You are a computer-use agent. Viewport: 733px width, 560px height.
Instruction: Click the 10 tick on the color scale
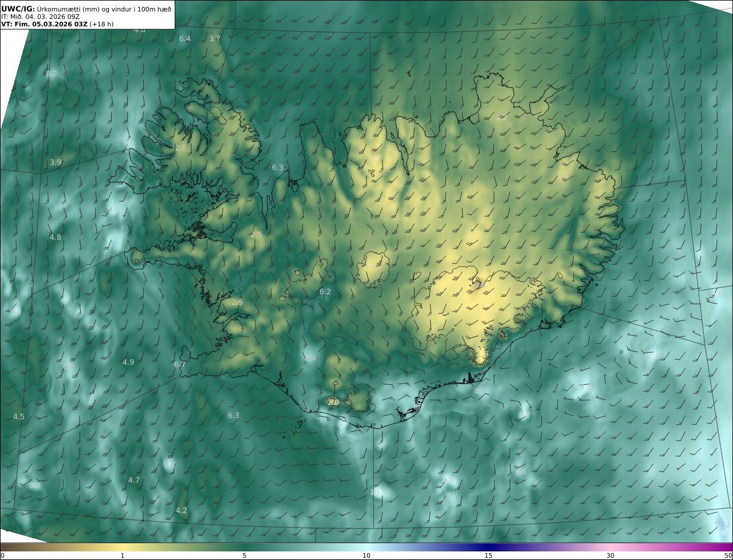pos(366,555)
